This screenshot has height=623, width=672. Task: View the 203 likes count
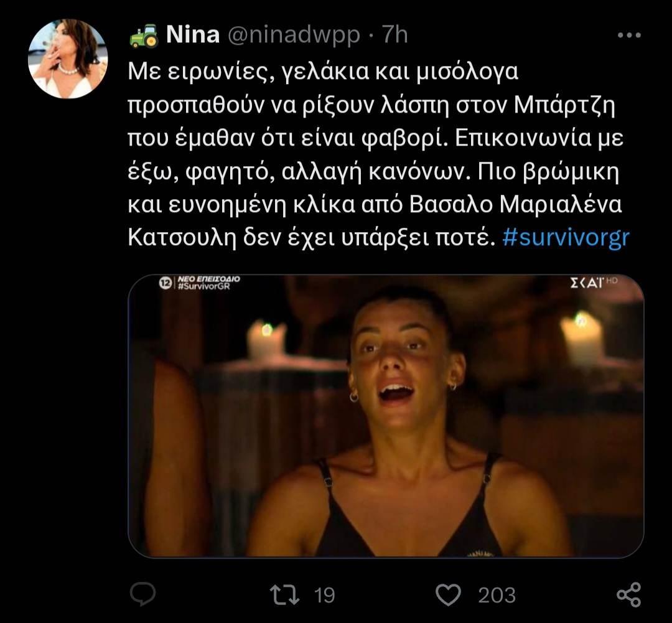tap(497, 596)
